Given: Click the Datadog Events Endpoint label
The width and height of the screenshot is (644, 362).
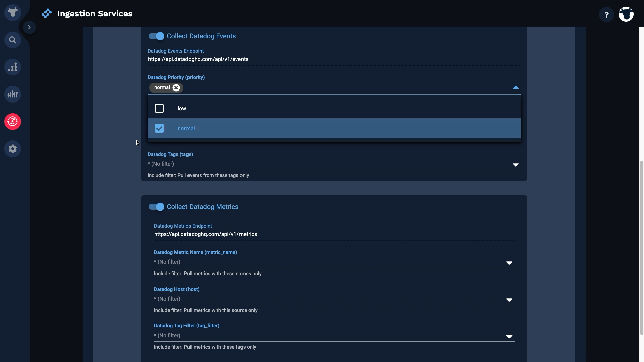Looking at the screenshot, I should click(x=175, y=51).
